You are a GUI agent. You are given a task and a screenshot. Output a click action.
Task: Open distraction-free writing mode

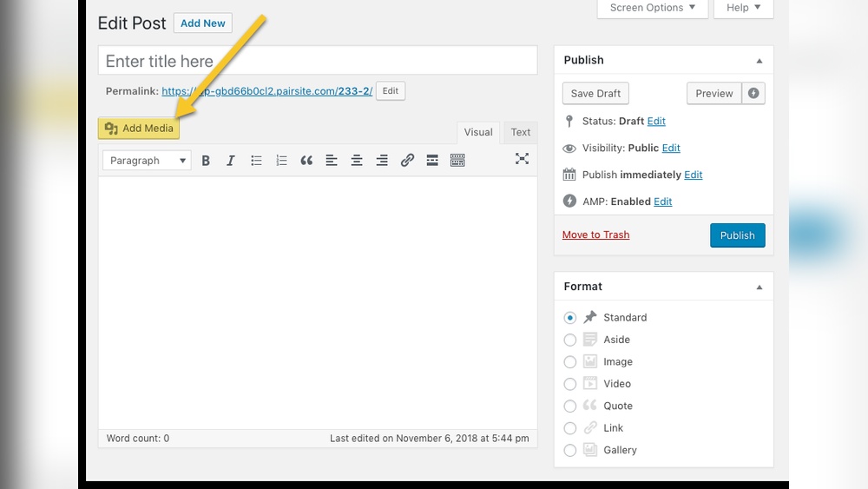pos(522,159)
